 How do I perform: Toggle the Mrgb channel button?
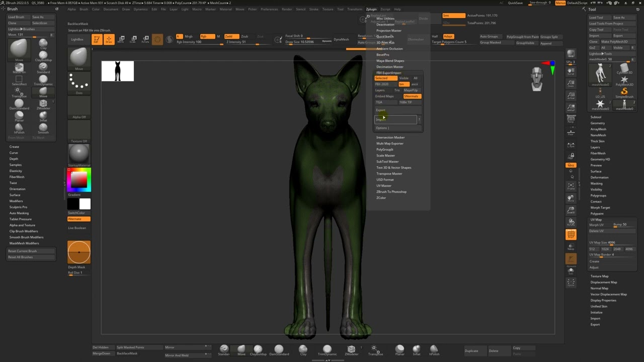[189, 36]
